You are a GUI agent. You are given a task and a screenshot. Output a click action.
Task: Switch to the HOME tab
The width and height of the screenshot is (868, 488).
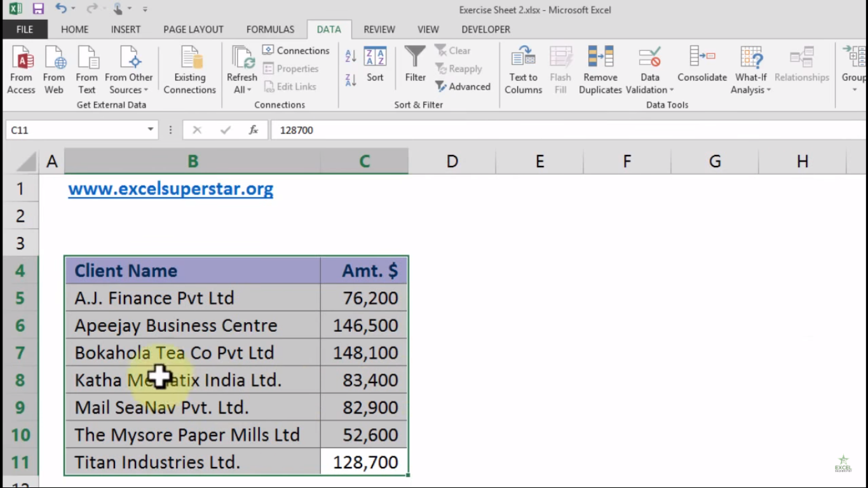pos(74,29)
